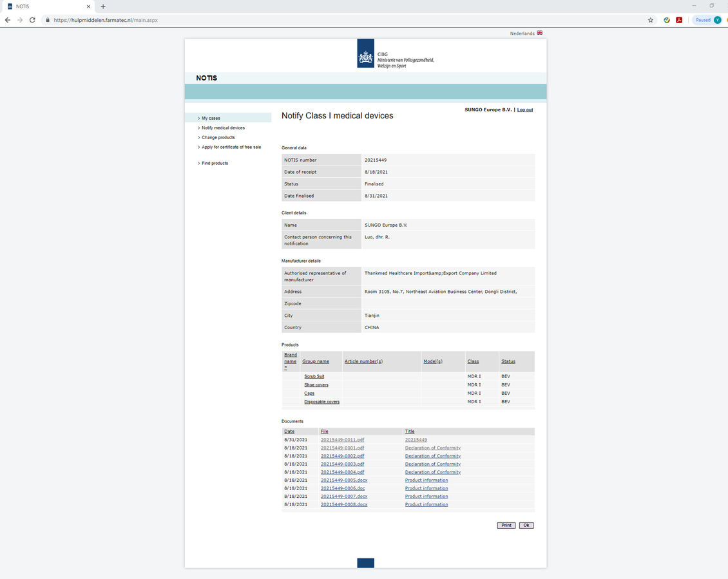
Task: Select the NOTIS number value 20215449
Action: tap(376, 160)
